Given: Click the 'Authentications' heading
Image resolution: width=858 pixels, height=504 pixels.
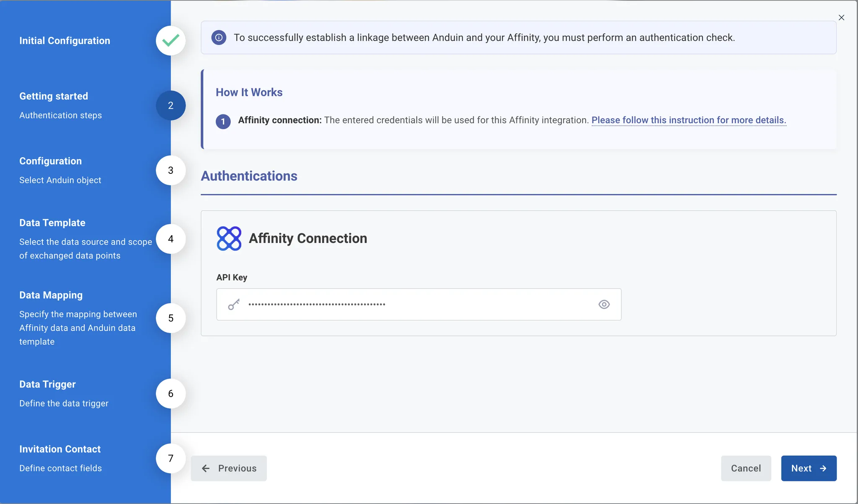Looking at the screenshot, I should point(249,176).
